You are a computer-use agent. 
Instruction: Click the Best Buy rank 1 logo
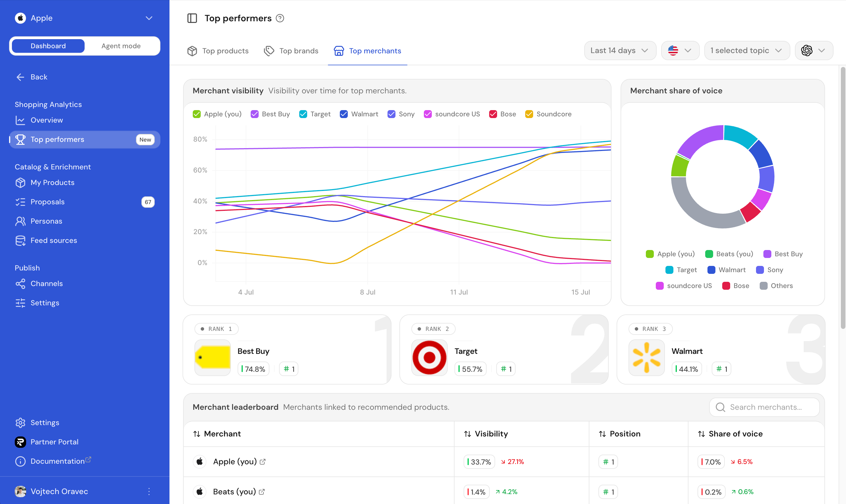(x=213, y=358)
